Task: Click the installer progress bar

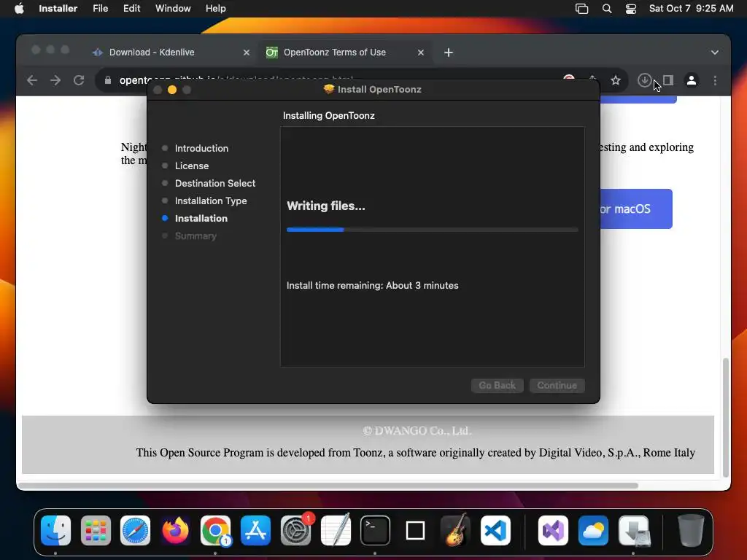Action: (432, 230)
